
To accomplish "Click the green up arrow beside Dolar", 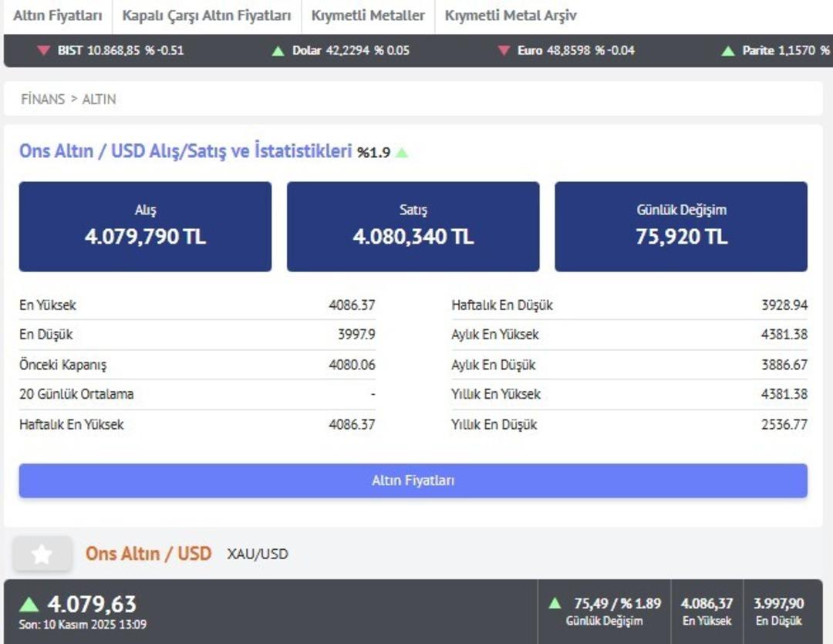I will 278,51.
